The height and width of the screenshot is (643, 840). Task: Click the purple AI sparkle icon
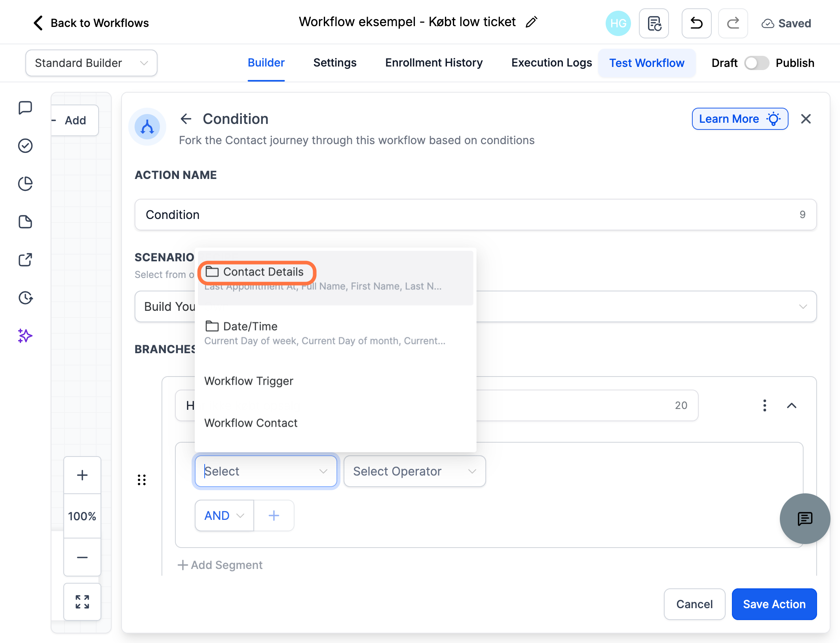25,336
